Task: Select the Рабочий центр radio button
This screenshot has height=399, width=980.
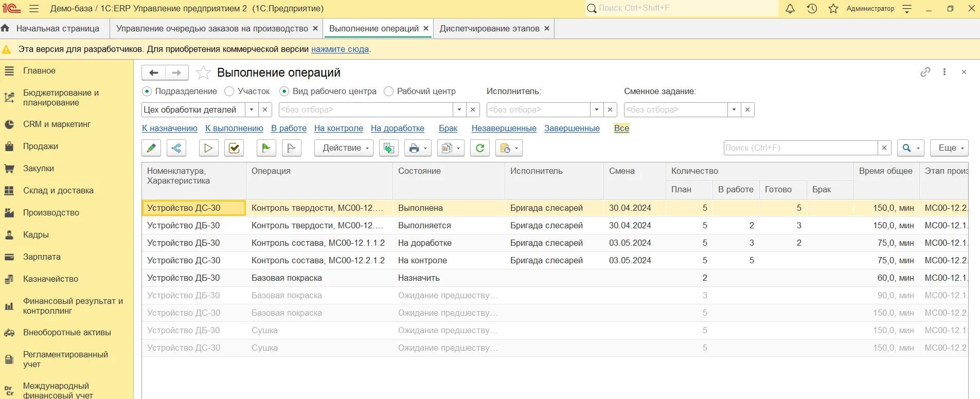Action: pyautogui.click(x=389, y=91)
